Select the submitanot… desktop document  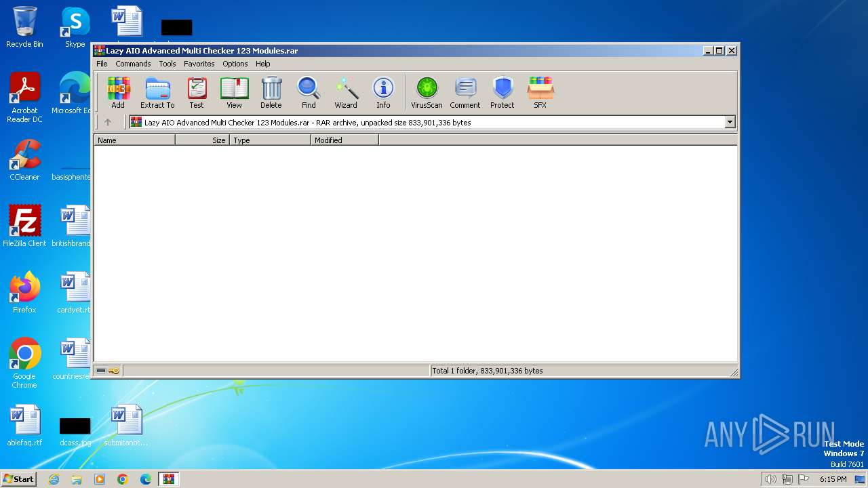pyautogui.click(x=126, y=426)
